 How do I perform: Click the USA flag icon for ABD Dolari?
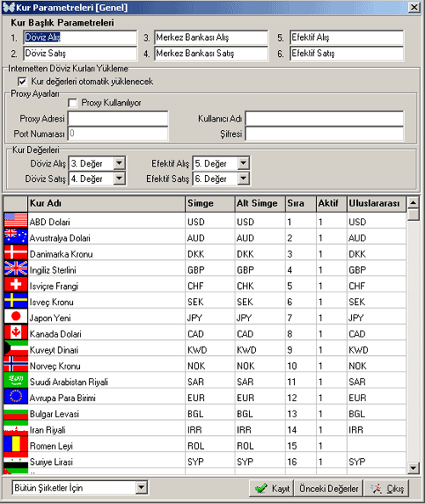tap(16, 220)
